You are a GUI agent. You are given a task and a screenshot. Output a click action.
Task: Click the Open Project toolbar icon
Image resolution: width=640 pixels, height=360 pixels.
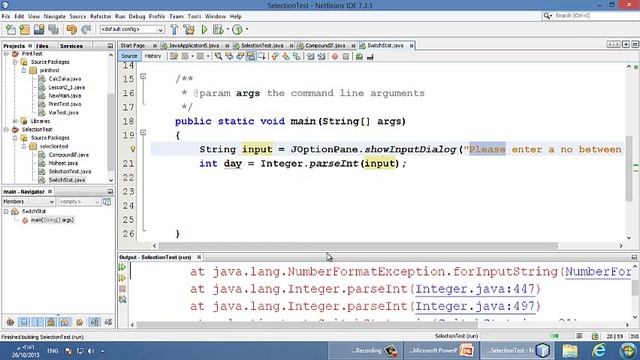[39, 29]
